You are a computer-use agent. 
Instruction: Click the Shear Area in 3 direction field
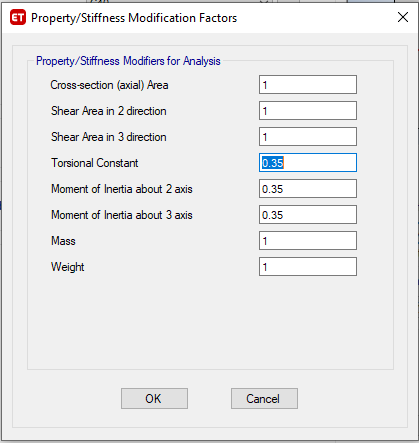[308, 137]
